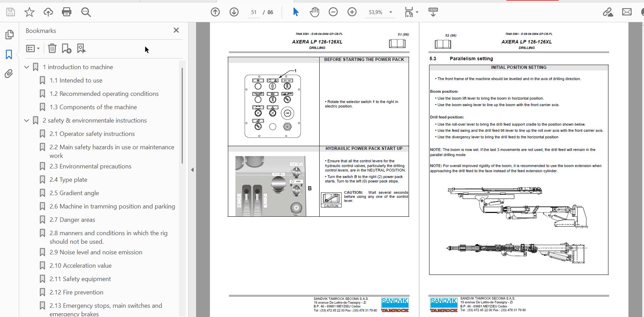Click the 'BEFORE STARTING THE POWER PACK' heading
The image size is (644, 317).
click(x=364, y=60)
